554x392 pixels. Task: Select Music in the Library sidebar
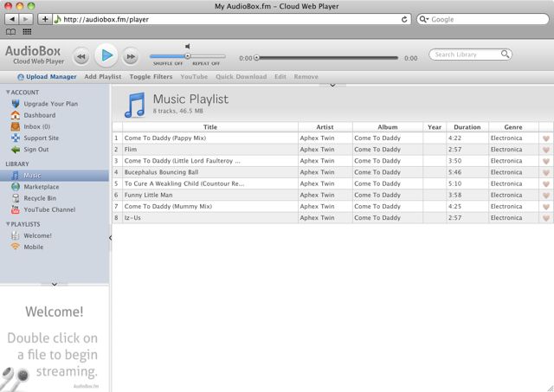click(55, 176)
